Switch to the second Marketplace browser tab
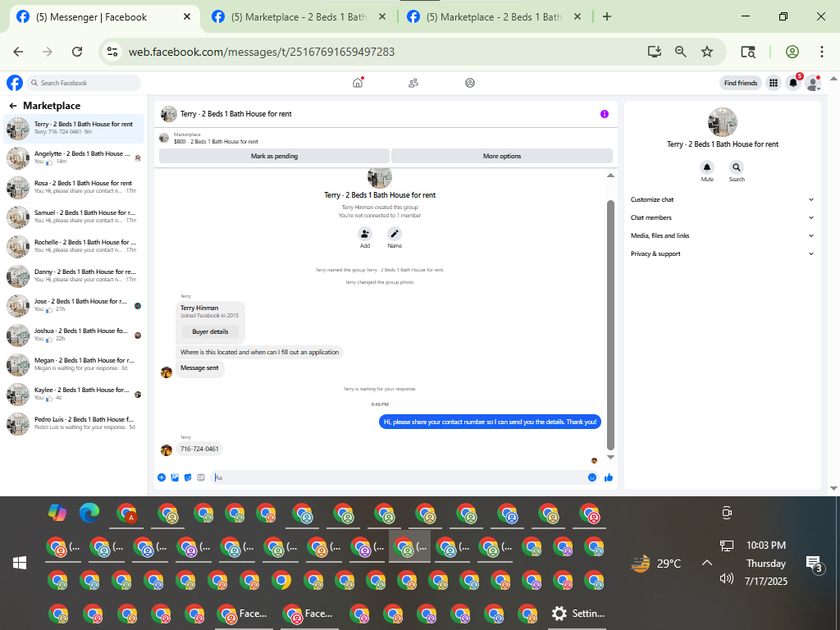Viewport: 840px width, 630px height. tap(299, 17)
